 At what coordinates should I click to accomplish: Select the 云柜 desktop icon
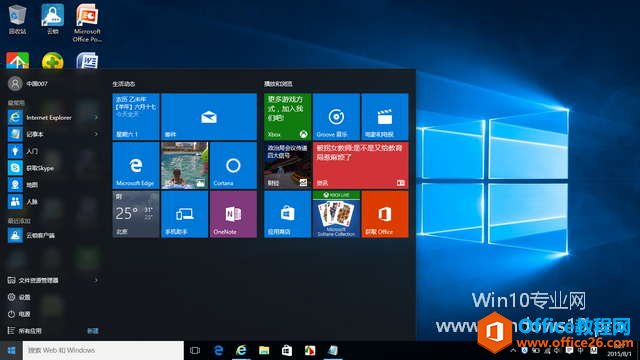click(52, 19)
